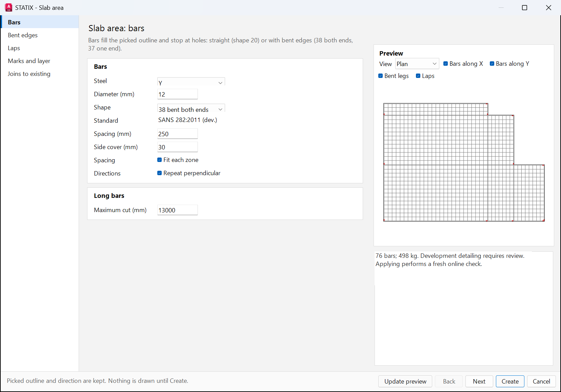Image resolution: width=561 pixels, height=392 pixels.
Task: Click the slab bar layout preview drawing
Action: point(464,162)
